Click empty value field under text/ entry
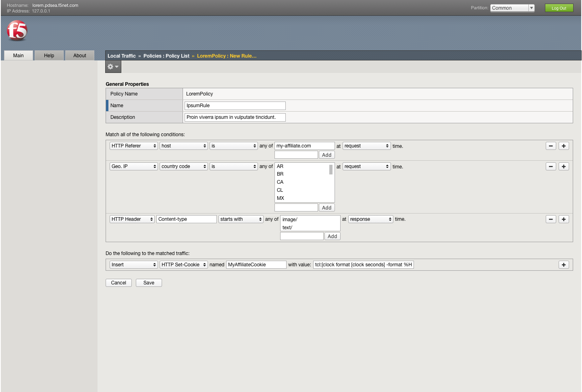 click(302, 236)
